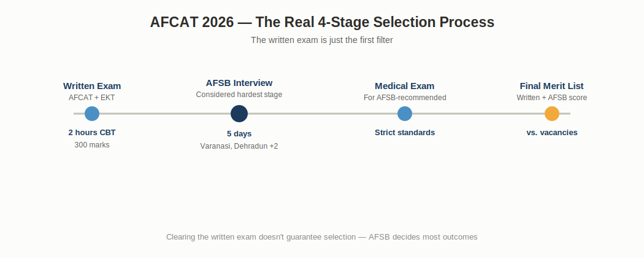Select the dark AFSB Interview stage marker
644x258 pixels.
[239, 114]
